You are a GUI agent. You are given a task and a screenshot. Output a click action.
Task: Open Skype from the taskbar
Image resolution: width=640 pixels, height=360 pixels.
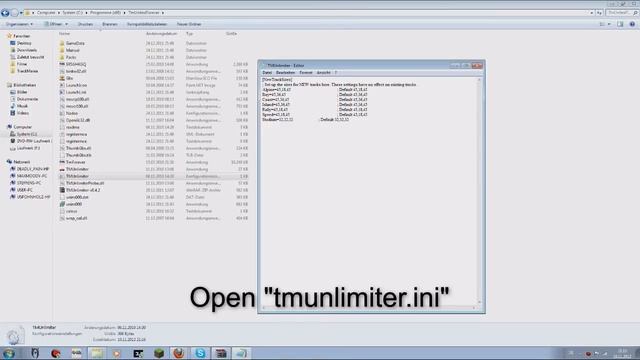point(200,353)
